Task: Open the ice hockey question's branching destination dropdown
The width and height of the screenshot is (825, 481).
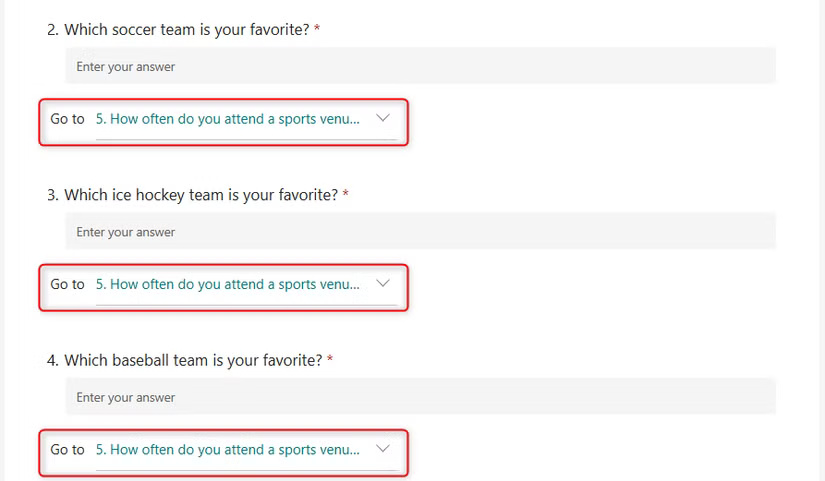Action: 228,285
